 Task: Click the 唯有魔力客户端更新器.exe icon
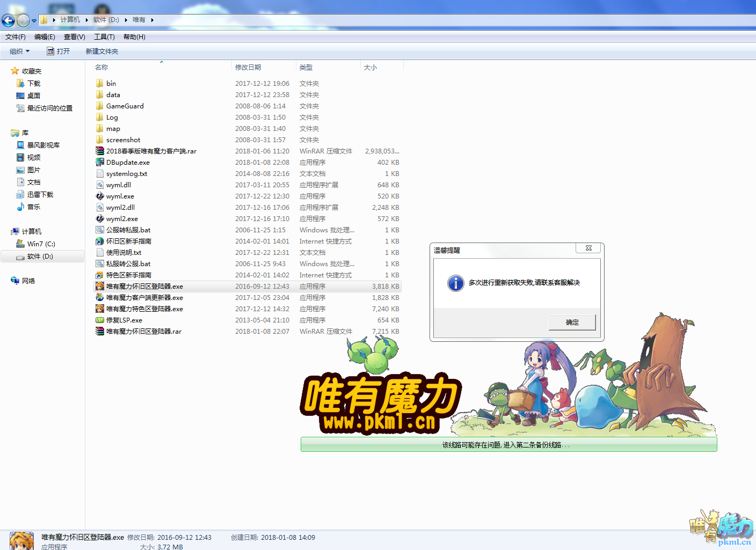(100, 298)
